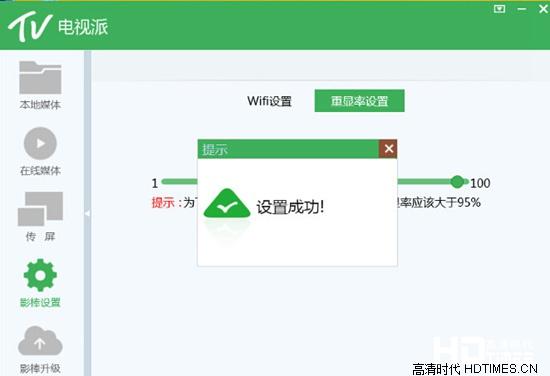Viewport: 550px width, 376px height.
Task: Click the 在线媒体 label
Action: pos(40,170)
